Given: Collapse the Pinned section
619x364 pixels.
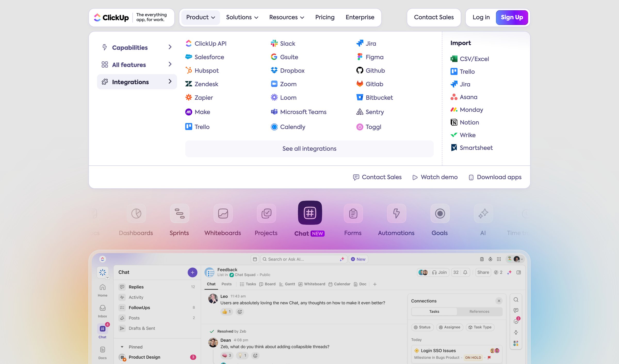Looking at the screenshot, I should [x=122, y=347].
